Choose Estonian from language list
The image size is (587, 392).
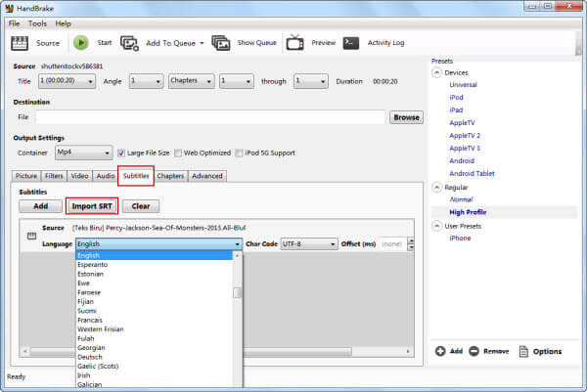[x=90, y=274]
